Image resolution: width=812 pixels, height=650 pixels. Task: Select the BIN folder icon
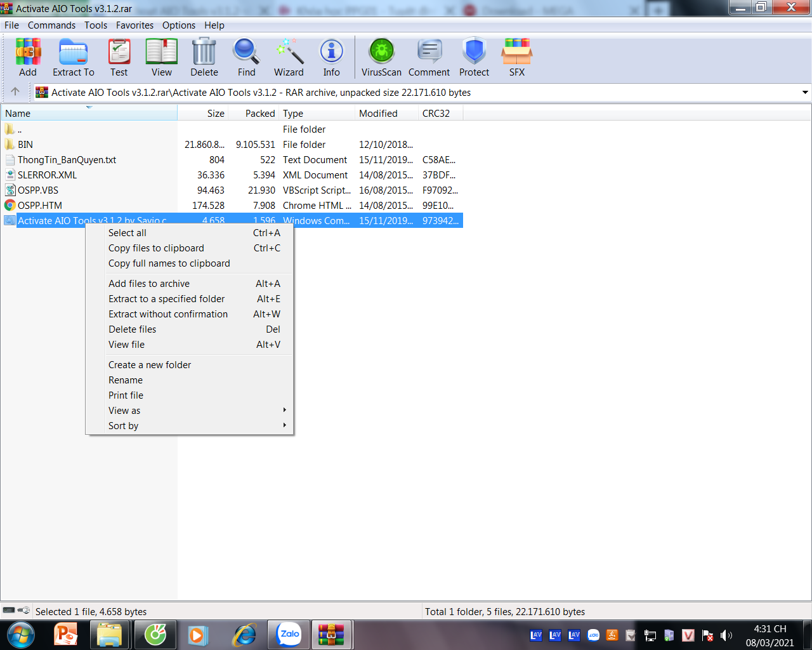pyautogui.click(x=10, y=145)
